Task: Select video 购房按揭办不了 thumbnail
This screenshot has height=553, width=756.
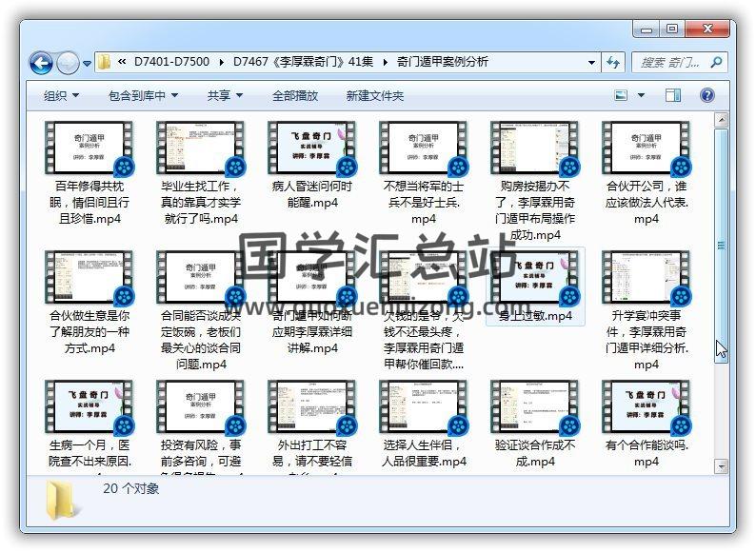Action: point(535,148)
